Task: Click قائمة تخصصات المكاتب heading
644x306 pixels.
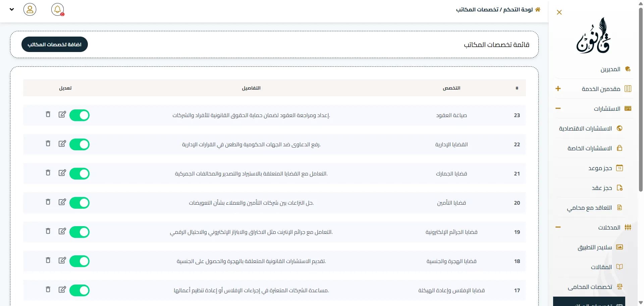Action: (497, 45)
